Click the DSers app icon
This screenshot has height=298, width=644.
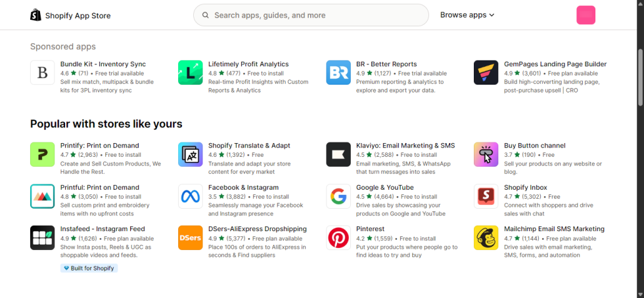[x=191, y=238]
